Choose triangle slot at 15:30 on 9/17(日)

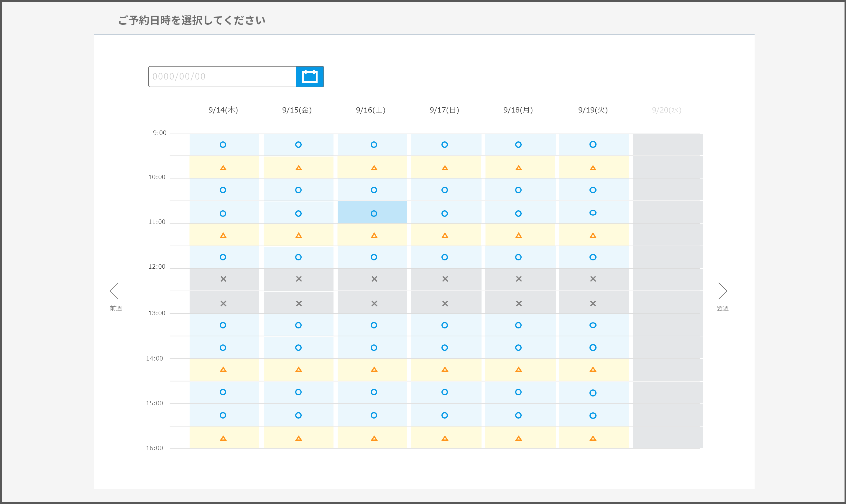(445, 438)
